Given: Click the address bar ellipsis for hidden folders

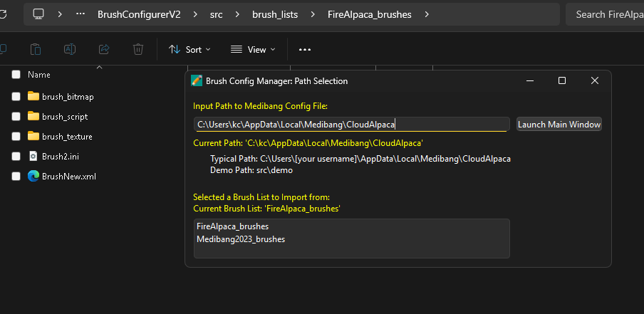Looking at the screenshot, I should point(80,14).
